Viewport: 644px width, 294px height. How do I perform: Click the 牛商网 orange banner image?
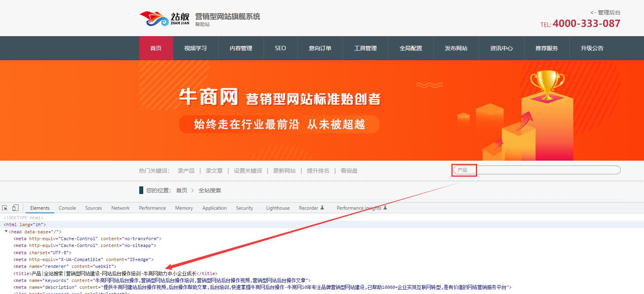point(322,110)
